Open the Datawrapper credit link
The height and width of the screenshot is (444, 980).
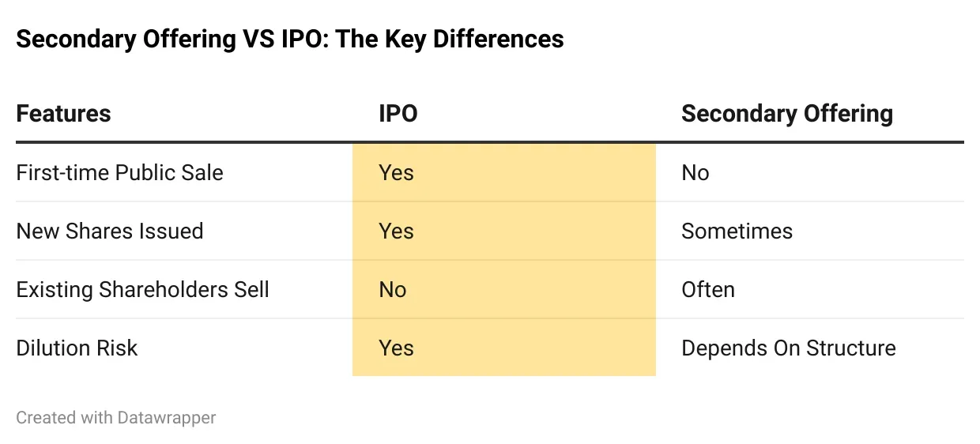[167, 418]
